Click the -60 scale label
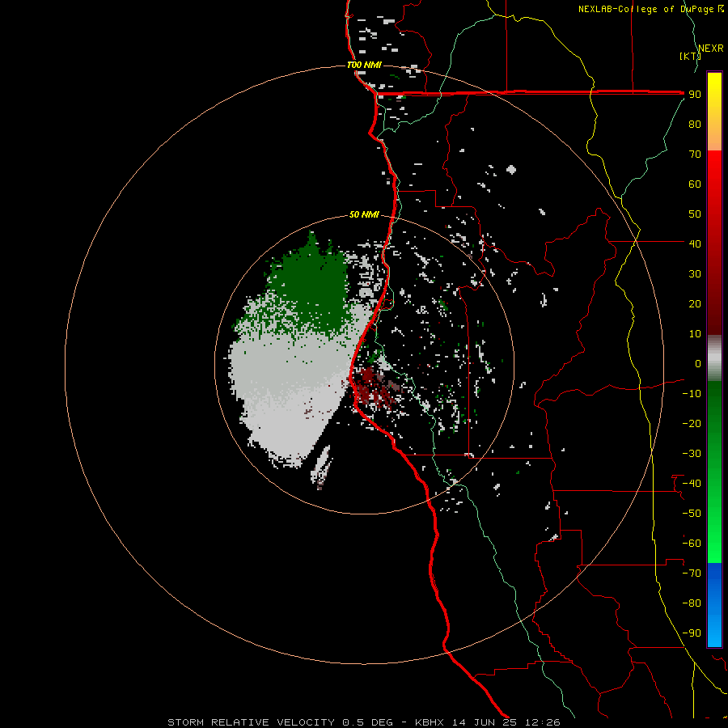 coord(692,544)
